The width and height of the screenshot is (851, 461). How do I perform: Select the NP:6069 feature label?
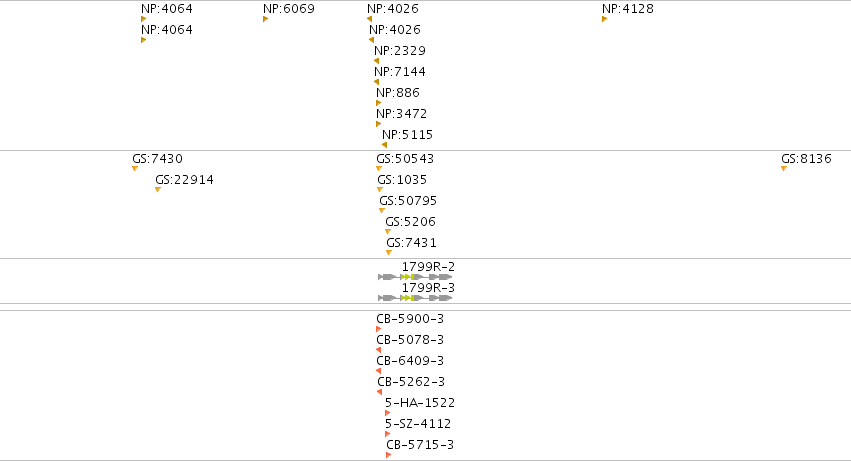point(289,9)
